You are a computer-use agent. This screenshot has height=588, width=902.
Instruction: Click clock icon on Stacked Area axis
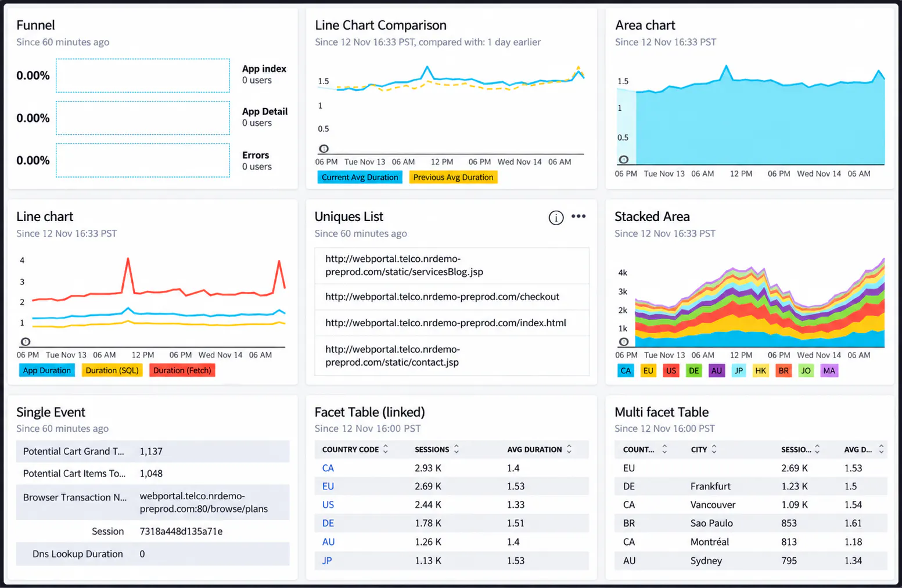point(623,342)
